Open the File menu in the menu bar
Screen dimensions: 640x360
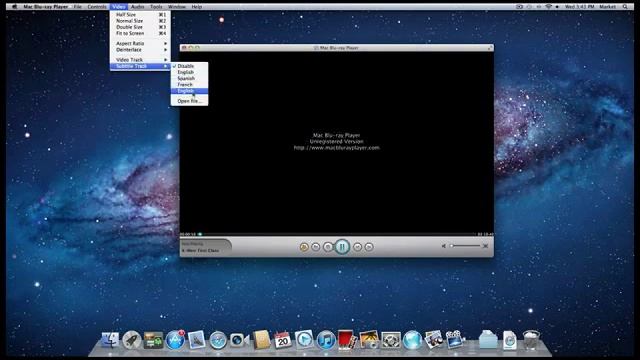coord(78,7)
